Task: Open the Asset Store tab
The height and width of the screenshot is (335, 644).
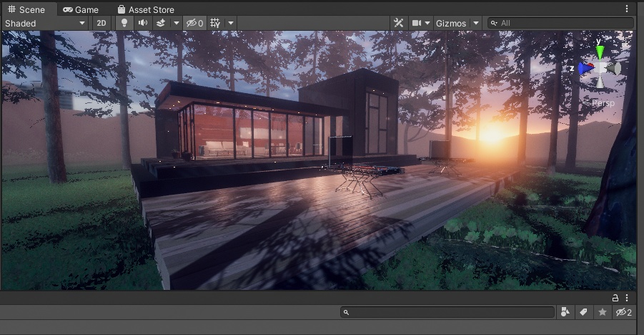Action: [146, 9]
